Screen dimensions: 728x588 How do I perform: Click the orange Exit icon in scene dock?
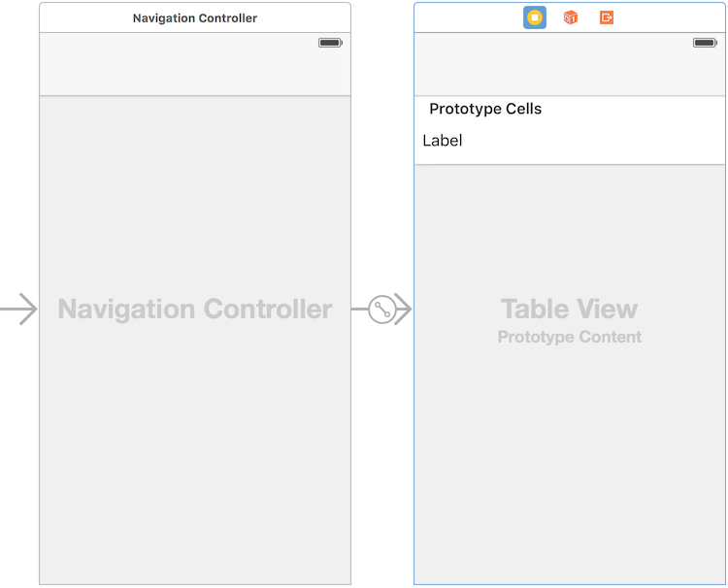607,17
